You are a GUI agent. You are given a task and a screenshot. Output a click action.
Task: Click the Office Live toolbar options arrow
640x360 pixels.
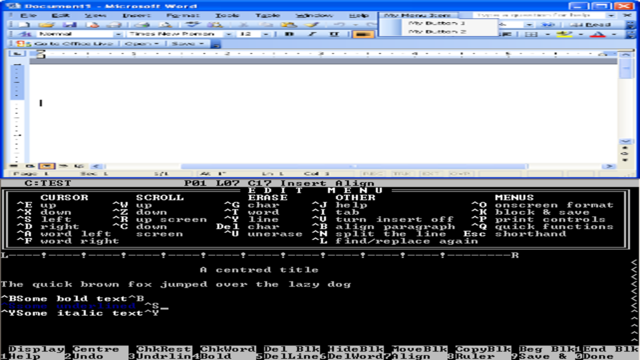click(216, 44)
